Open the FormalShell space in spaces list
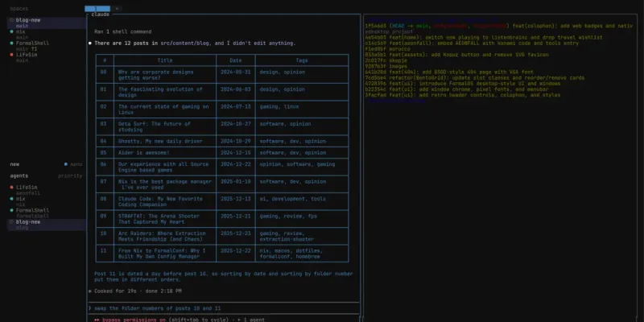Image resolution: width=644 pixels, height=322 pixels. point(32,43)
